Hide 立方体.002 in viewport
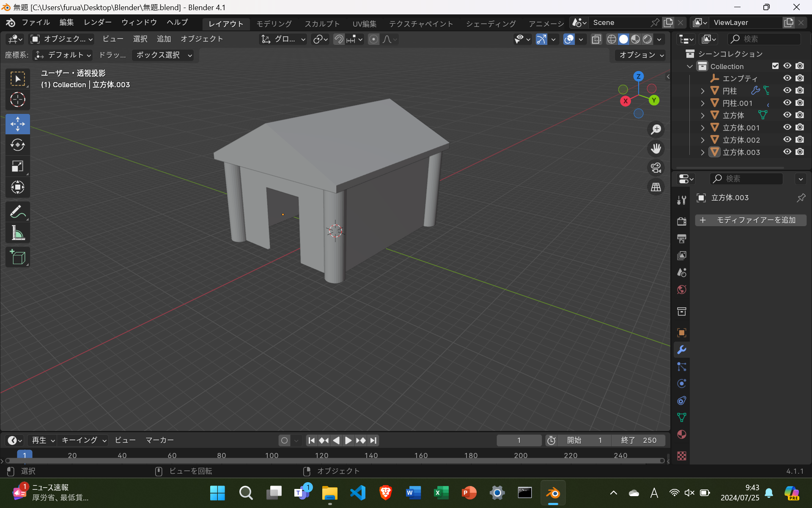This screenshot has width=812, height=508. pyautogui.click(x=787, y=140)
